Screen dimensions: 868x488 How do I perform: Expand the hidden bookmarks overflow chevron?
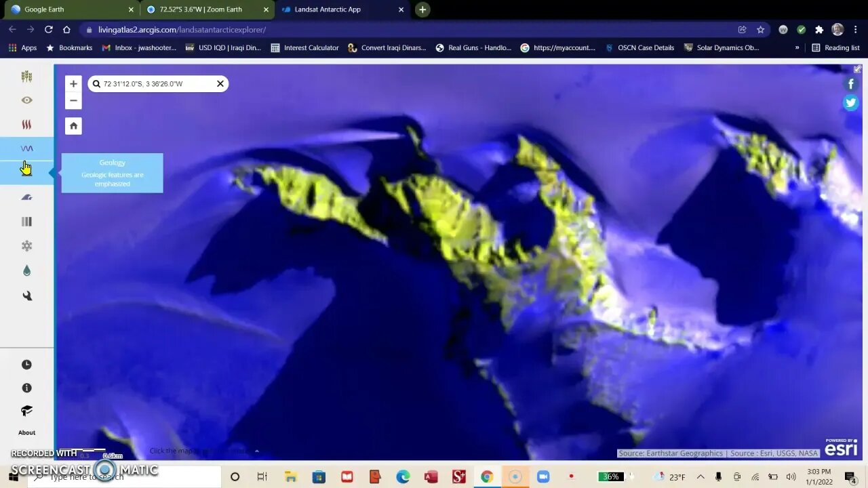coord(797,48)
